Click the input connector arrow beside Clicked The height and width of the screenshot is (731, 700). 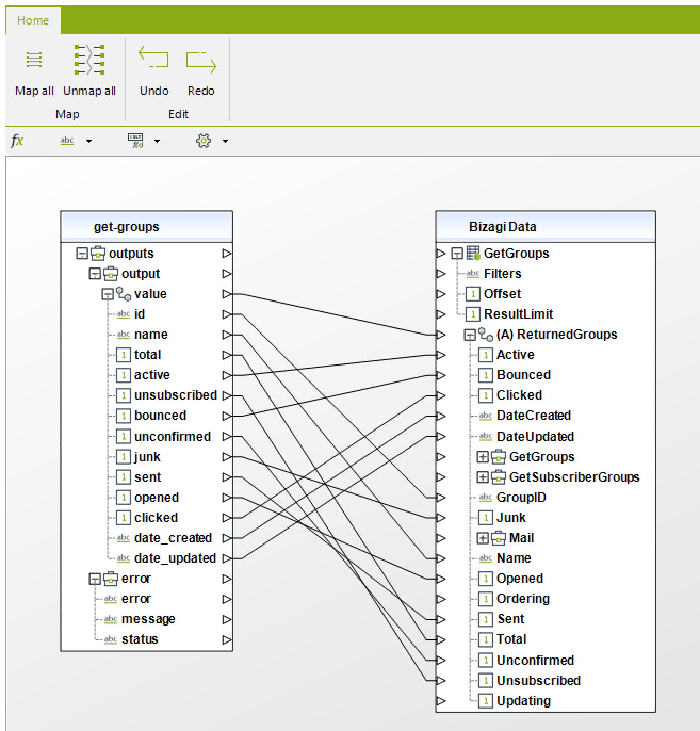coord(441,395)
